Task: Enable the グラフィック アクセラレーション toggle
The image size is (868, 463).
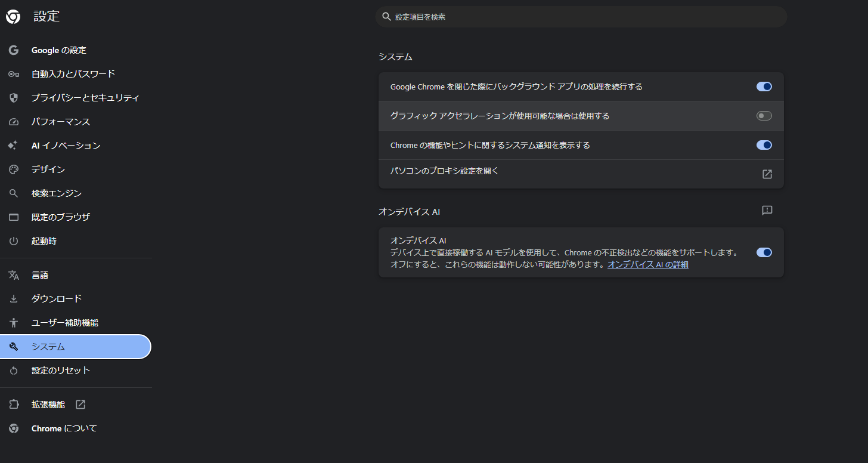Action: (x=764, y=116)
